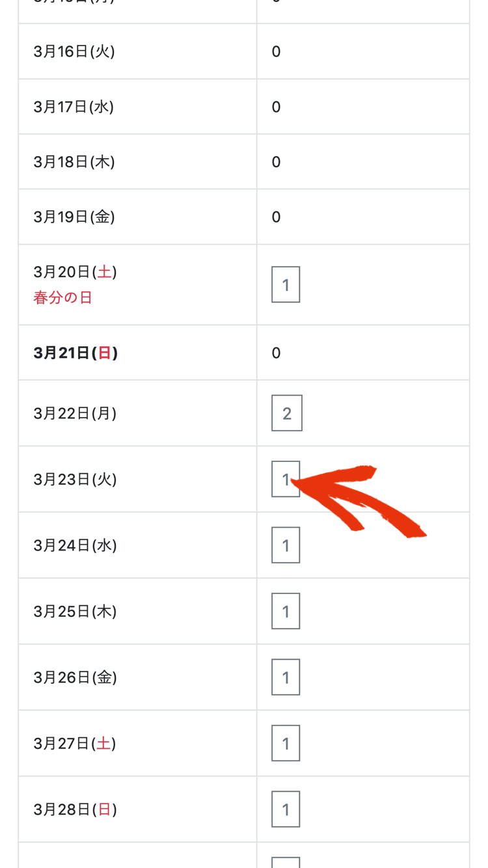This screenshot has height=868, width=488.
Task: Click the 3月16日(火) date cell
Action: [x=138, y=51]
